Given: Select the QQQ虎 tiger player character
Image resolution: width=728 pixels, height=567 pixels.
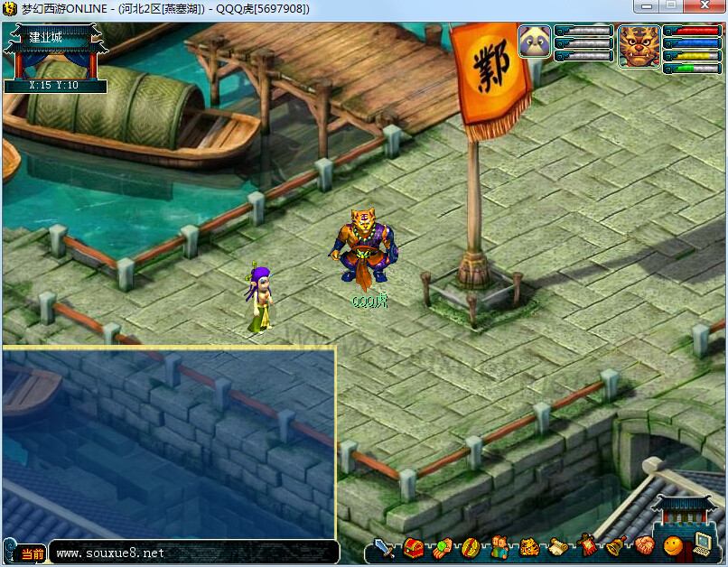Looking at the screenshot, I should [x=363, y=249].
